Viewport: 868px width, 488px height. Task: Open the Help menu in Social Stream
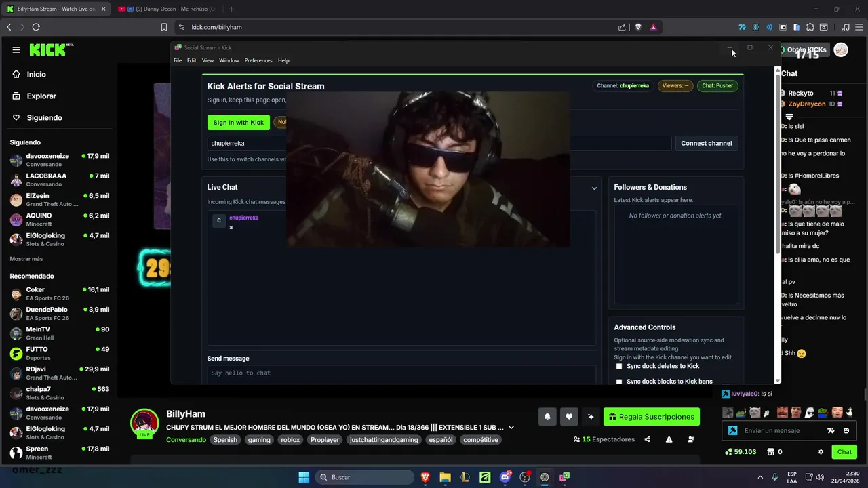tap(283, 60)
